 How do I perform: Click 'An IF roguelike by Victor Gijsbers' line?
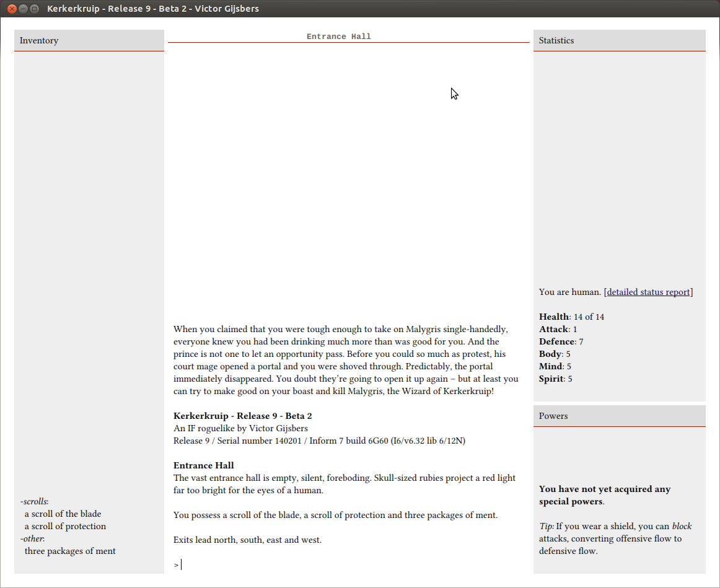tap(240, 428)
